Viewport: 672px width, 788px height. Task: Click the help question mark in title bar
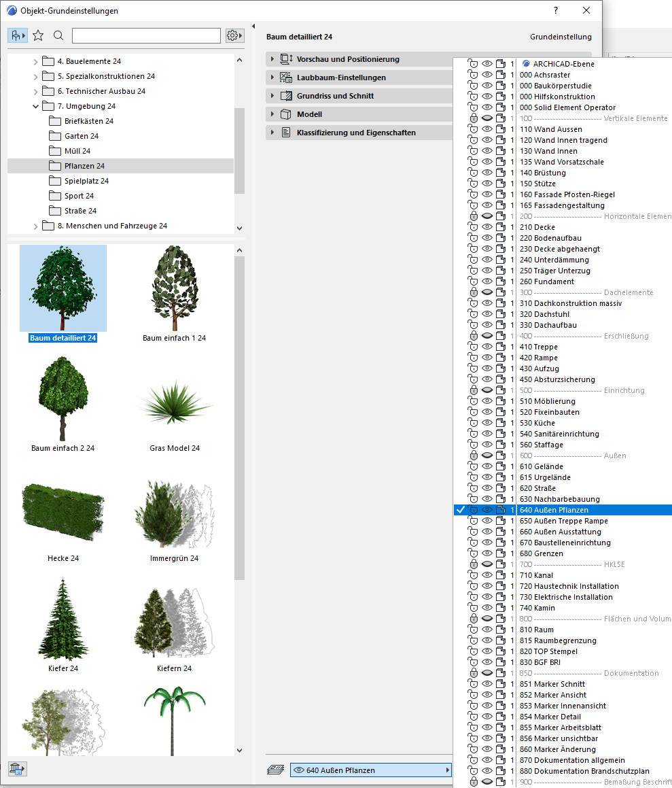click(x=555, y=11)
